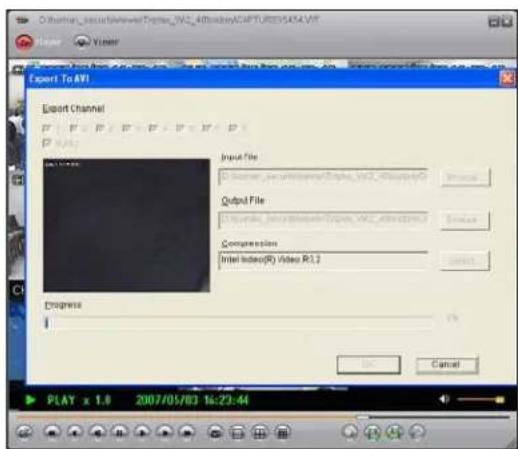Open the Viewer tab with eye icon
This screenshot has width=518, height=449.
97,42
